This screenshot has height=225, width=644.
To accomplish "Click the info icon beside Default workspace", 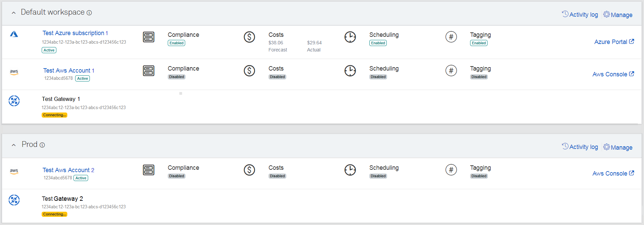I will tap(89, 13).
